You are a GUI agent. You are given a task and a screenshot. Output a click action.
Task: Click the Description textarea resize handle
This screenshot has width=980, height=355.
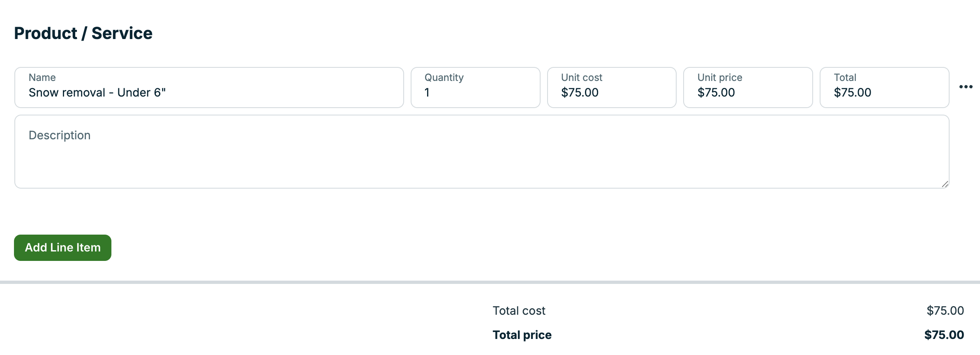coord(945,185)
